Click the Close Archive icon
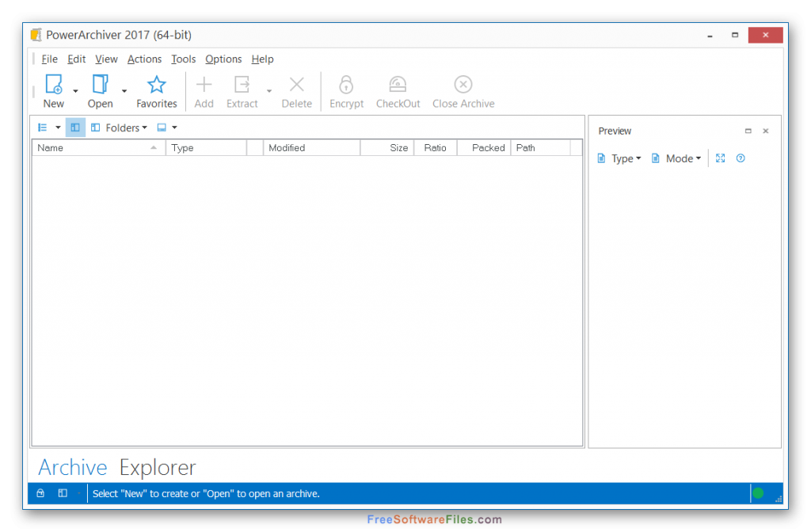Viewport: 811px width, 532px height. click(463, 84)
